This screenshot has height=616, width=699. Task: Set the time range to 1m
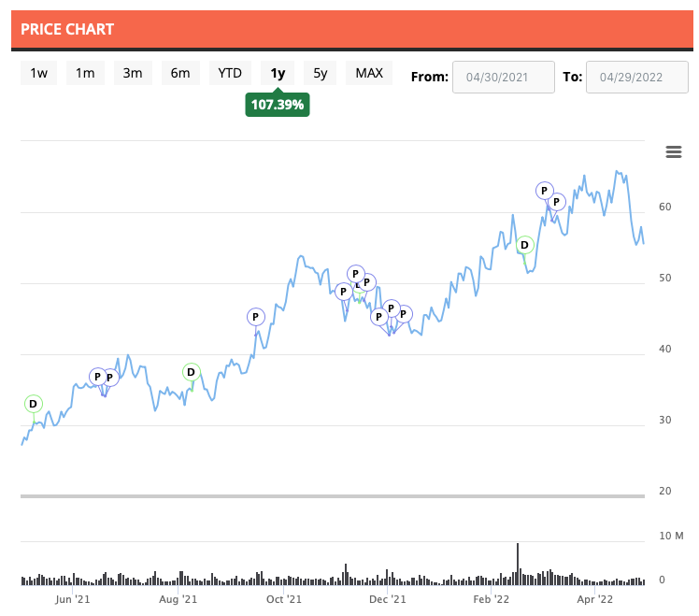pyautogui.click(x=85, y=73)
